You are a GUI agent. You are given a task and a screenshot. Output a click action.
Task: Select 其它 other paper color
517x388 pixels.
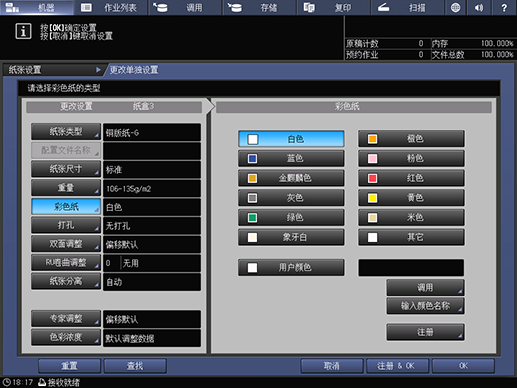pos(411,237)
